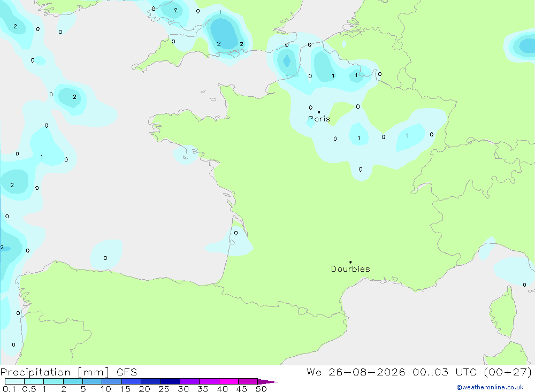The image size is (535, 392).
Task: Click the legend scale label '0.1'
Action: (9, 389)
